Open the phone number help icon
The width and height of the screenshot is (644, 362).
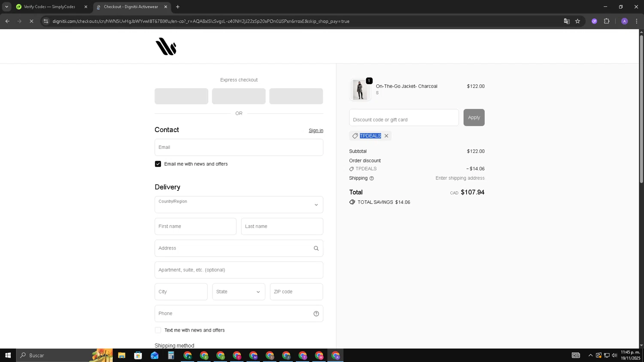(316, 314)
